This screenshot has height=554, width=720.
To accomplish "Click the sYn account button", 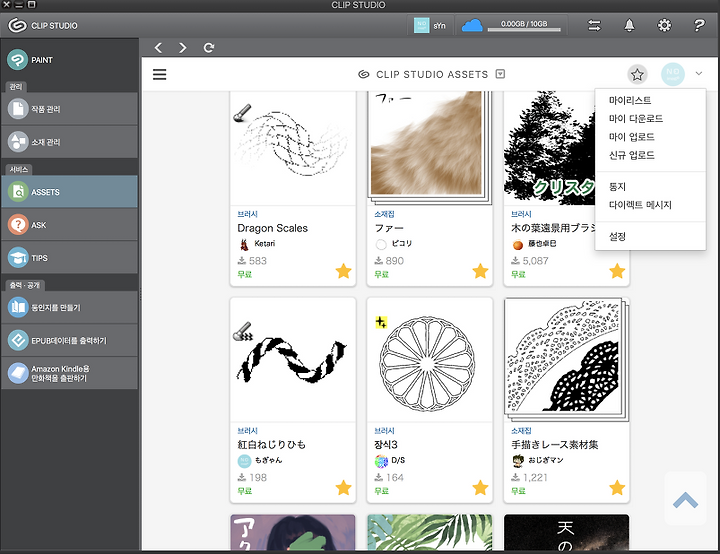I will 430,25.
